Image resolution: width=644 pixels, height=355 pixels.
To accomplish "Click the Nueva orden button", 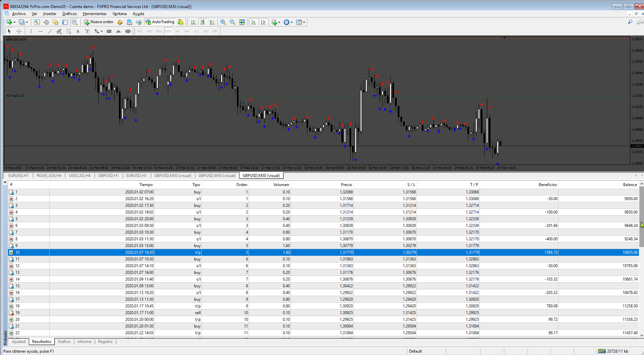I will point(99,22).
